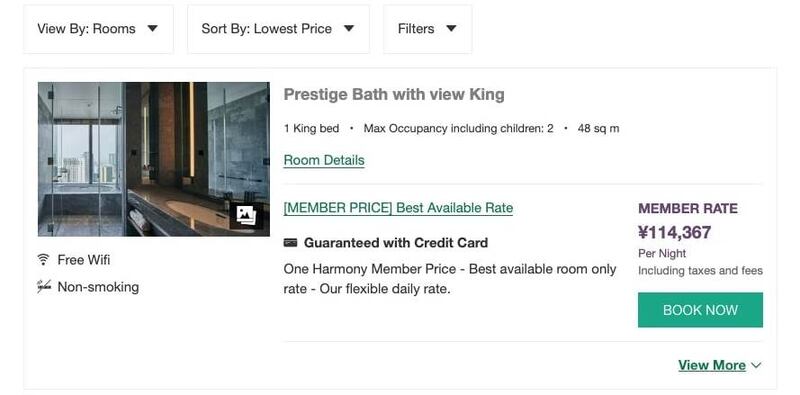Expand the Filters dropdown
800x395 pixels.
(428, 29)
